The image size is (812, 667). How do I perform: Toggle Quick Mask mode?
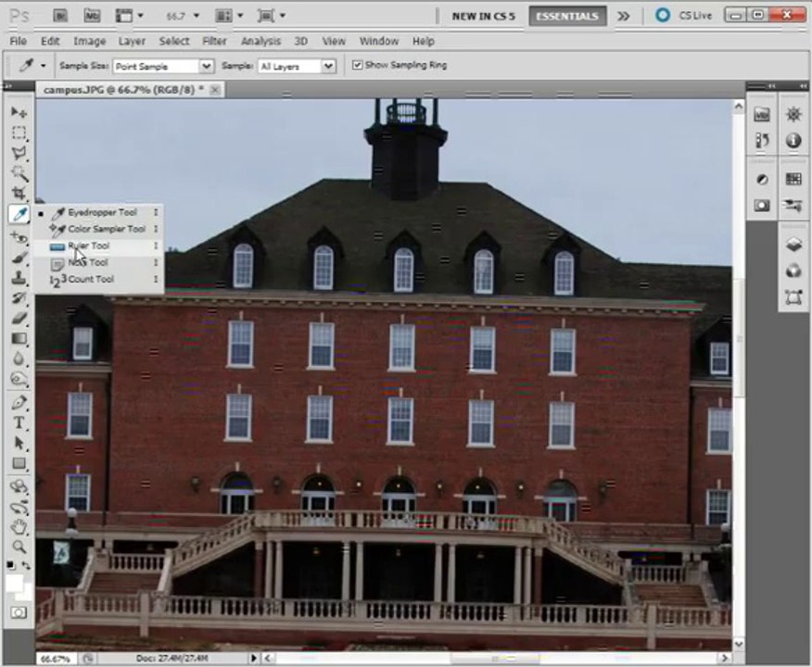[19, 613]
